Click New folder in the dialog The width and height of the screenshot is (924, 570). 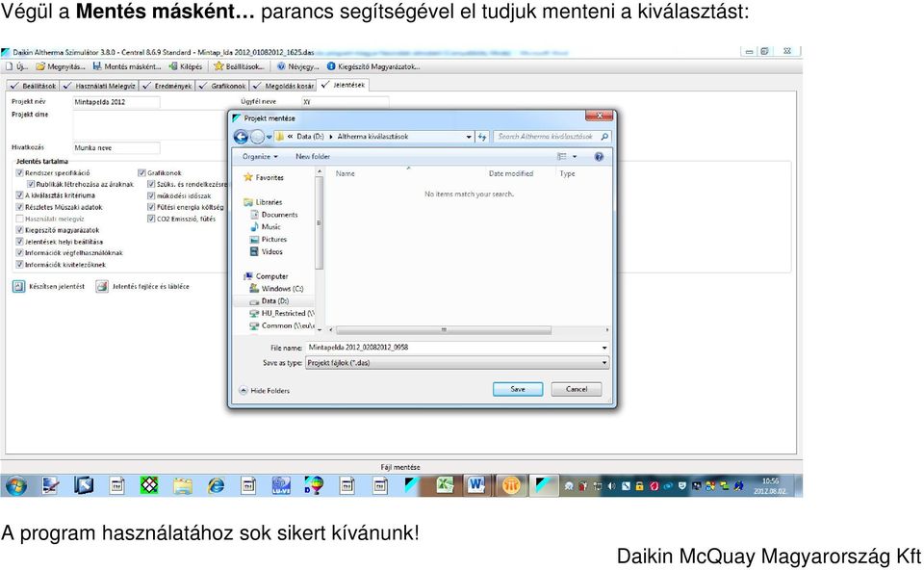pyautogui.click(x=312, y=157)
